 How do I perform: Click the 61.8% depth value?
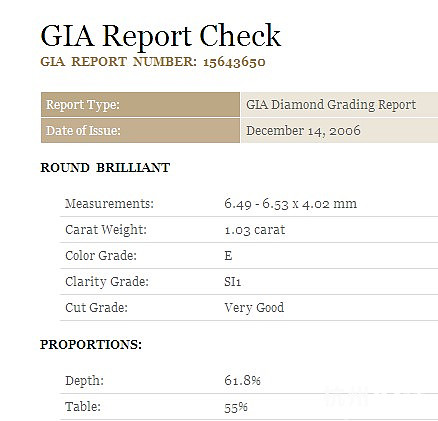click(x=242, y=380)
